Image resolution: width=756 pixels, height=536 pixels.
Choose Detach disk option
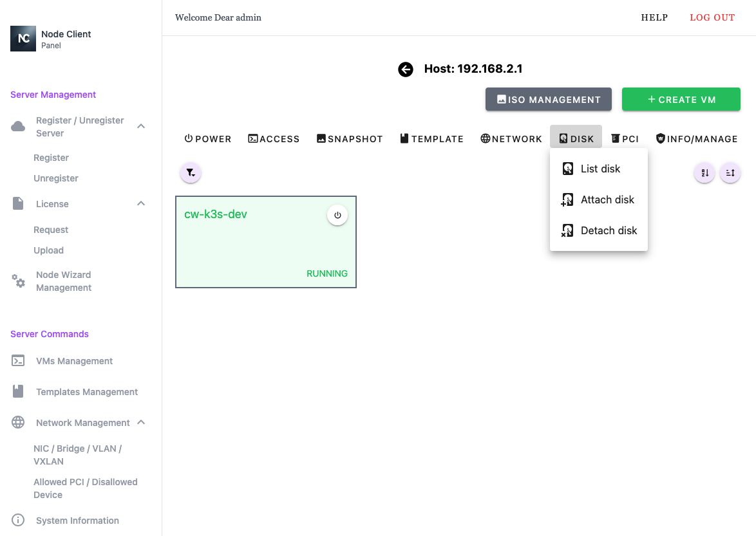pyautogui.click(x=608, y=230)
